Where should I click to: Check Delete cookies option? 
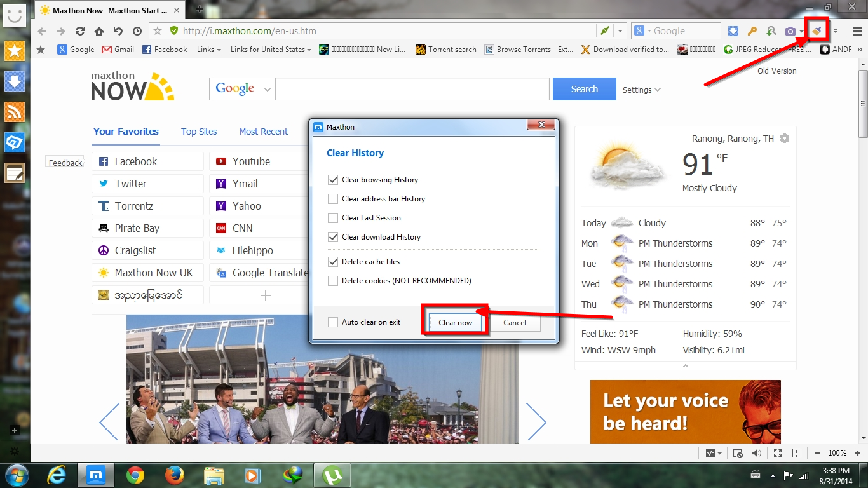pos(333,281)
